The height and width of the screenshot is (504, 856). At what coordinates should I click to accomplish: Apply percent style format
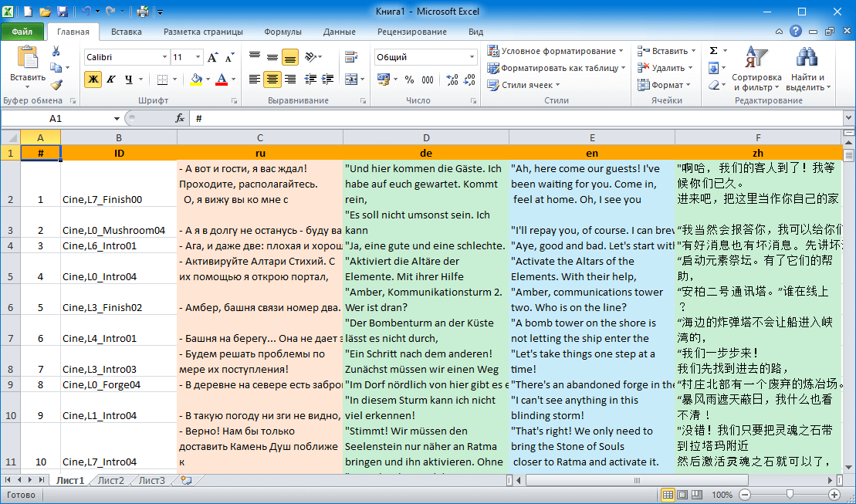tap(409, 79)
